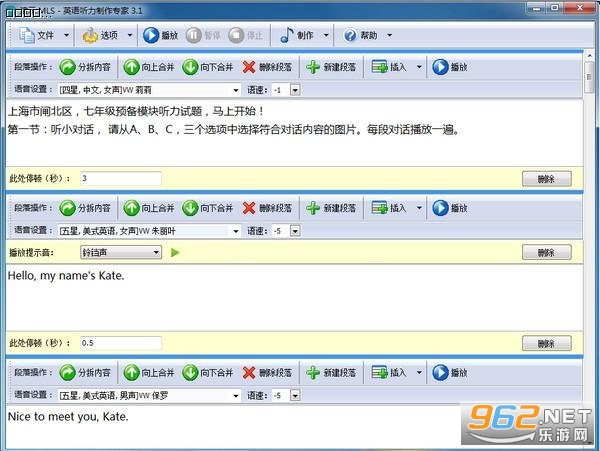Click 插入 in the third paragraph toolbar

tap(389, 373)
